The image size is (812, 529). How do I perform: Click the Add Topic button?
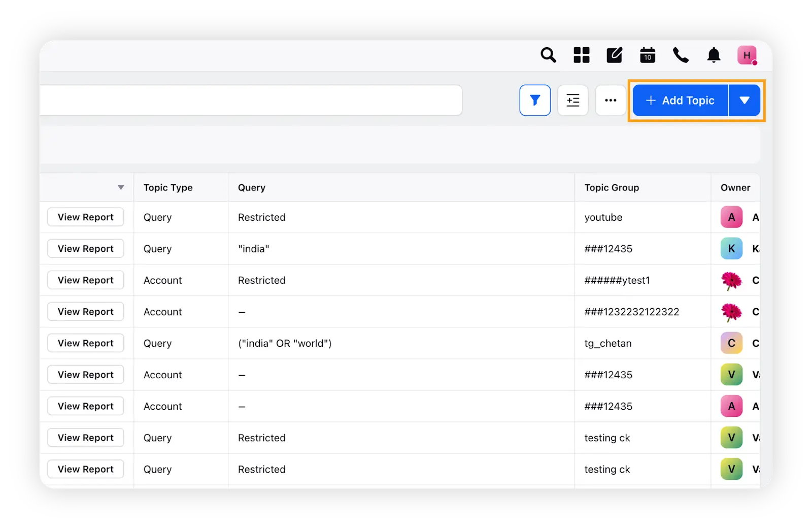(x=680, y=100)
